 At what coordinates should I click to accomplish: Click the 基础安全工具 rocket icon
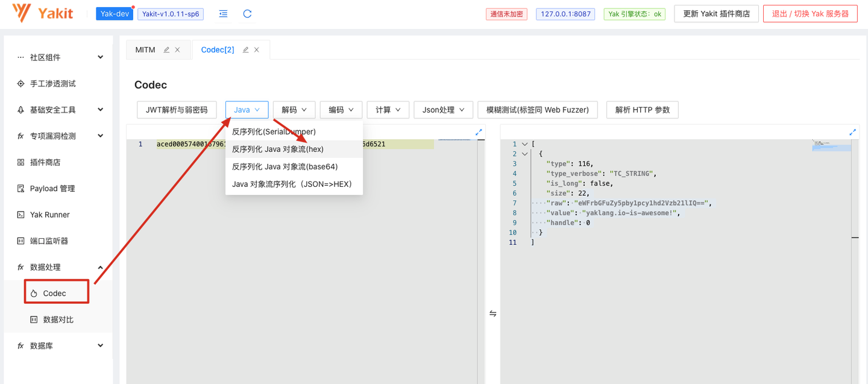(x=20, y=110)
